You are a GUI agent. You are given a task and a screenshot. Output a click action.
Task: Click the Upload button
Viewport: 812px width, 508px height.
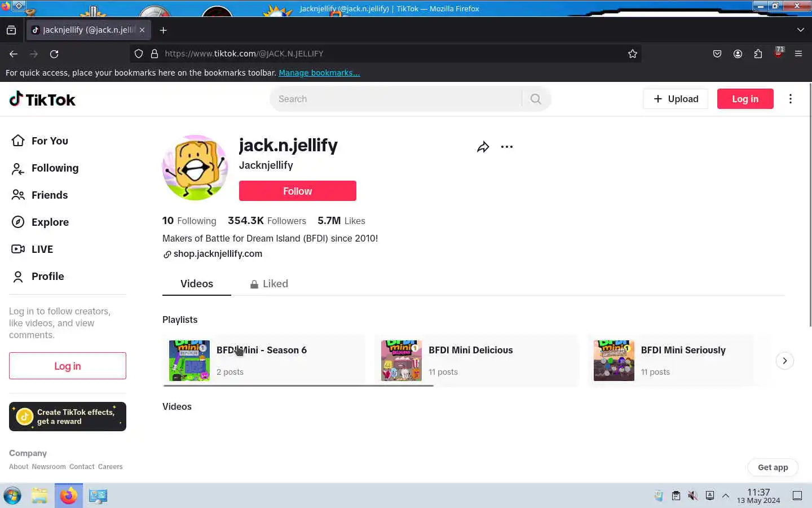676,99
